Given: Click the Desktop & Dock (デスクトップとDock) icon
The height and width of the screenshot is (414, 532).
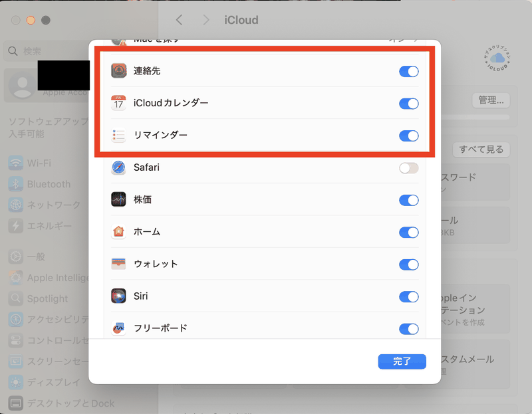Looking at the screenshot, I should [15, 403].
